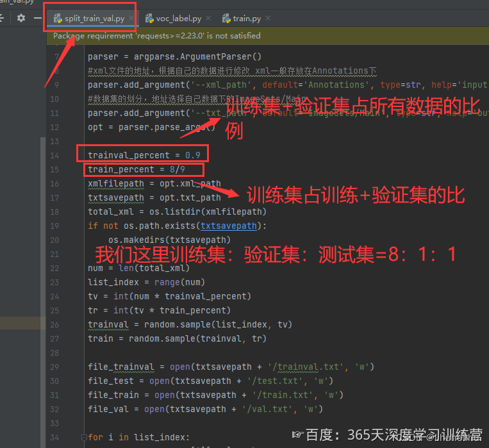Click the 'Annotations' default value string
489x448 pixels.
[336, 85]
